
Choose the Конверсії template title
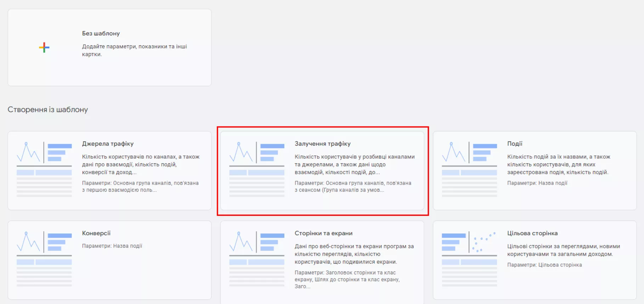(x=96, y=233)
